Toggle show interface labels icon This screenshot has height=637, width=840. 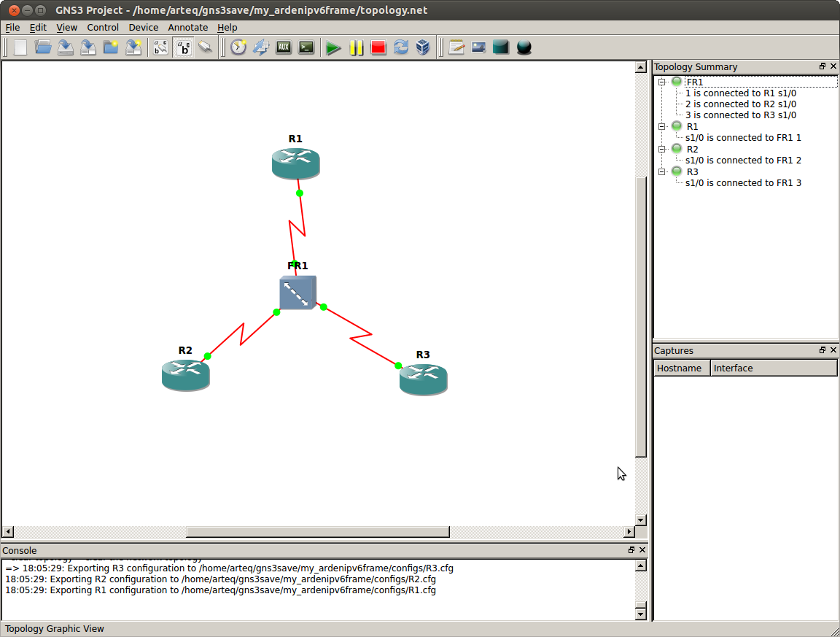click(160, 47)
